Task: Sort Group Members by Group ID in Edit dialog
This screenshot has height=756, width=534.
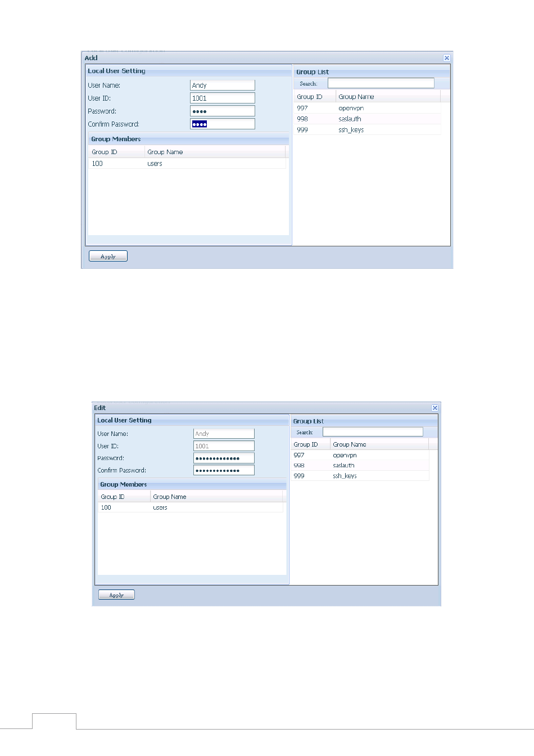Action: (x=124, y=497)
